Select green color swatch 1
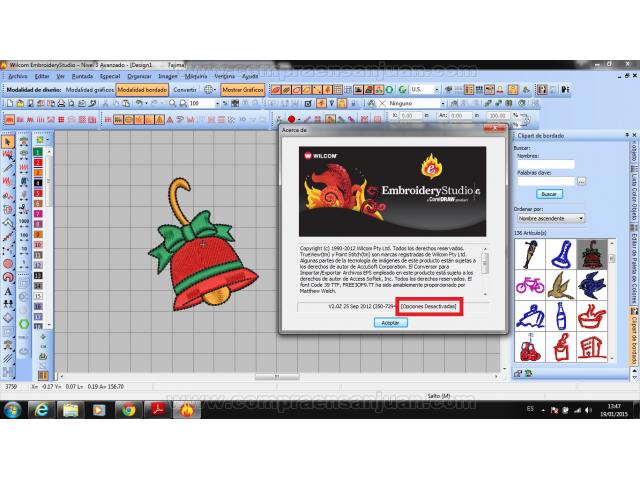Screen dimensions: 640x480 click(38, 152)
